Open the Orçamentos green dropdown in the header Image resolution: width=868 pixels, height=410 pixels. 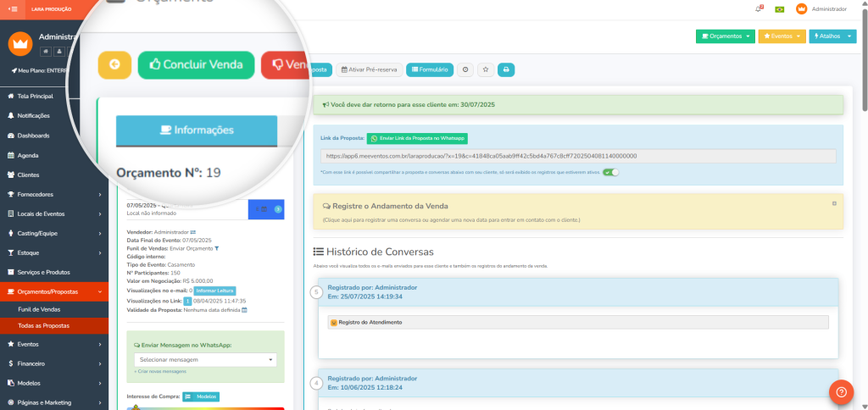[726, 36]
